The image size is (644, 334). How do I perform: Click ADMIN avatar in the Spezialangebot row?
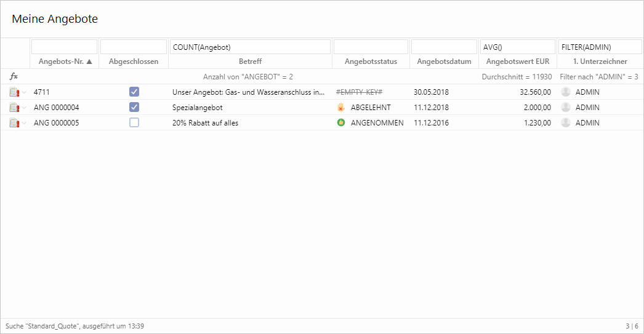point(566,108)
